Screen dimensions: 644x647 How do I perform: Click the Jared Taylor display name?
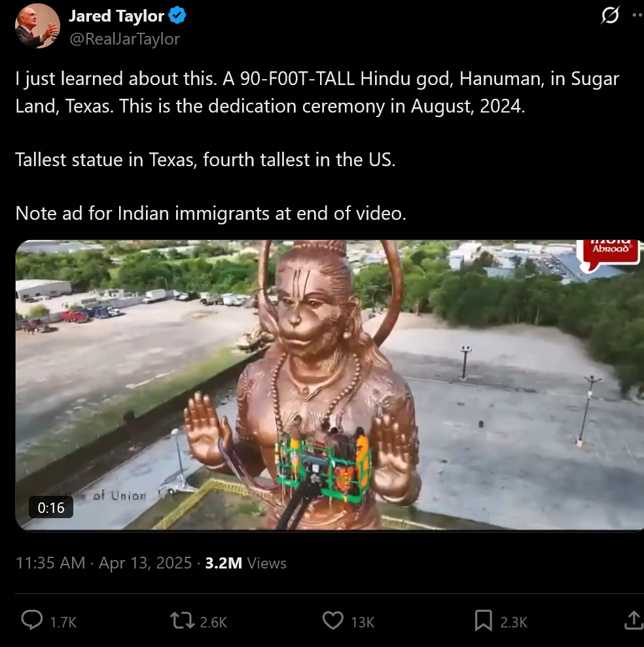[116, 16]
